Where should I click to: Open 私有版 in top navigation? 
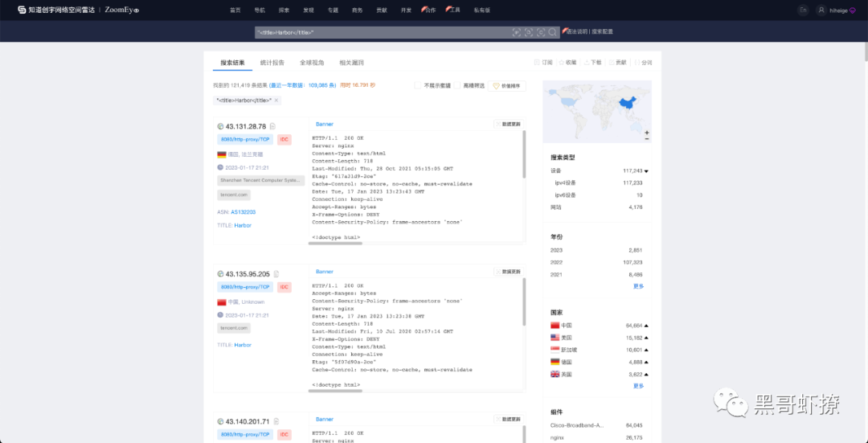pos(481,10)
